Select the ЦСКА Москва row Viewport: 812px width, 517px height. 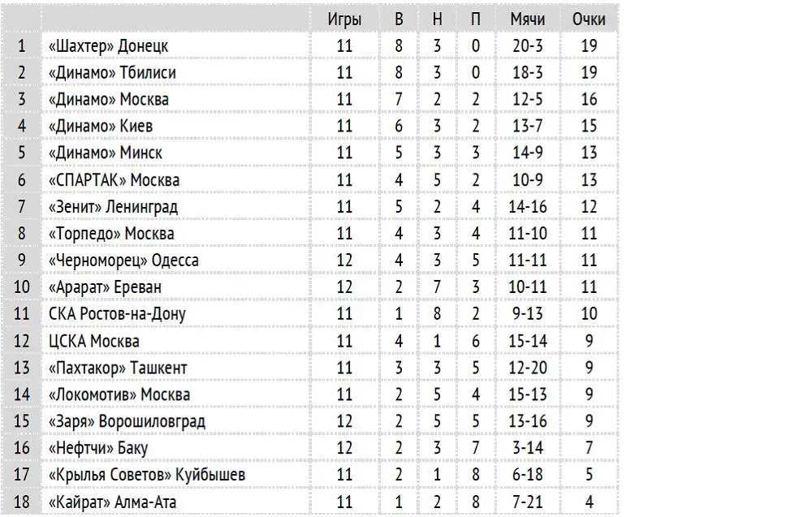[x=310, y=341]
